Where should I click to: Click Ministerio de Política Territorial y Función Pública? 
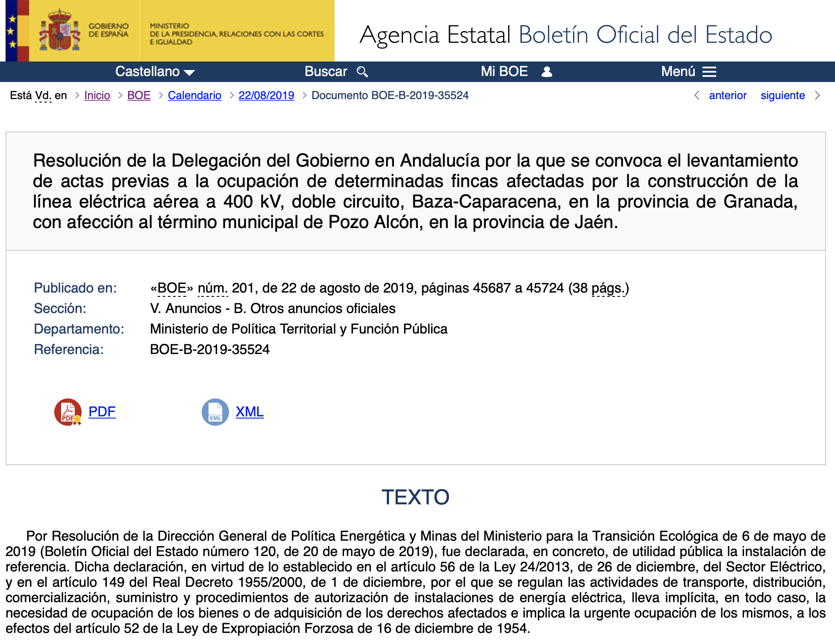(x=299, y=329)
